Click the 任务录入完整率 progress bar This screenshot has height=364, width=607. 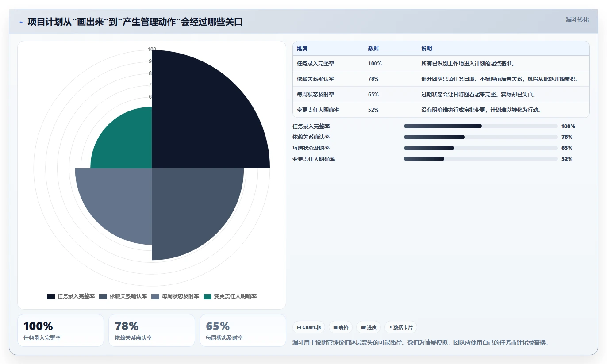coord(481,126)
